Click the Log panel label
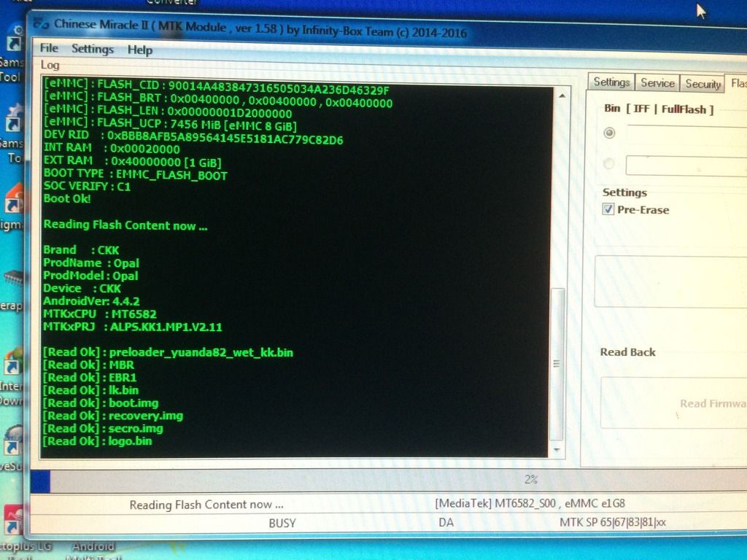 coord(50,65)
